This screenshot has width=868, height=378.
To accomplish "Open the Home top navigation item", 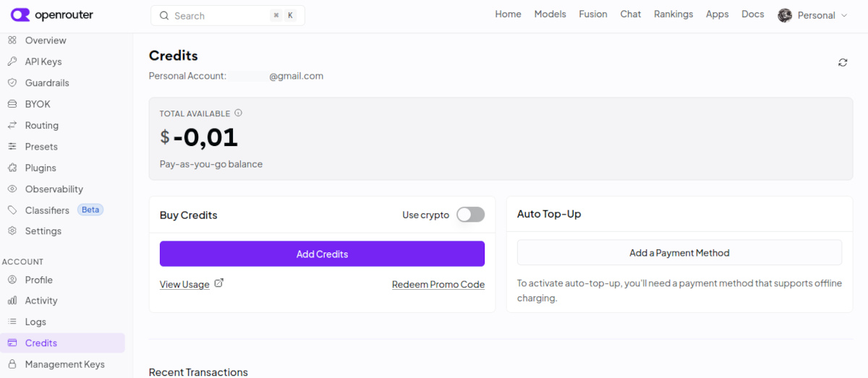I will (508, 14).
